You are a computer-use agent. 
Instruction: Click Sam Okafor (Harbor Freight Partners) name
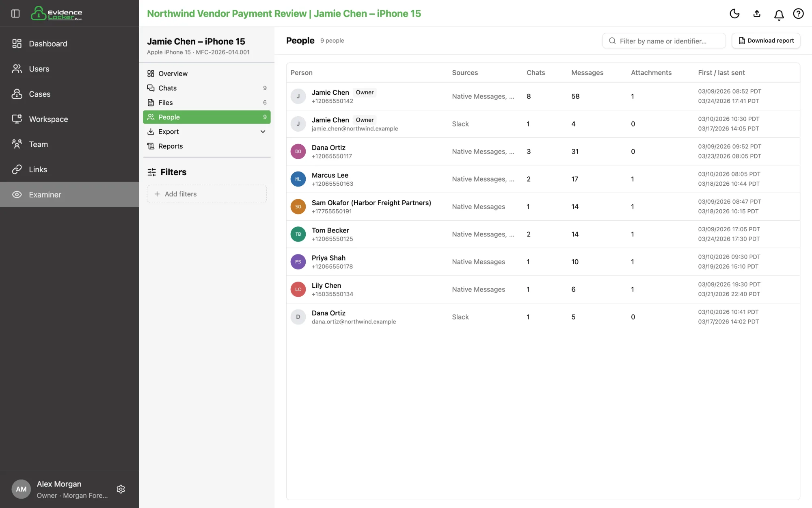(x=371, y=203)
